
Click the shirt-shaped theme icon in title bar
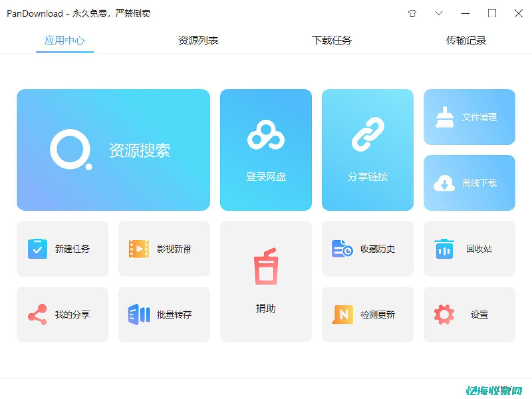(x=412, y=13)
